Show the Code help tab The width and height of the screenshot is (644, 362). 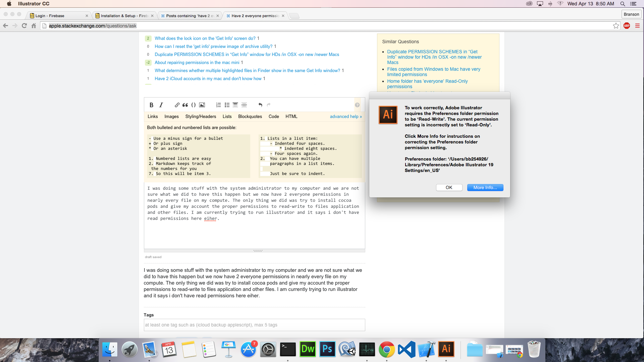point(274,116)
